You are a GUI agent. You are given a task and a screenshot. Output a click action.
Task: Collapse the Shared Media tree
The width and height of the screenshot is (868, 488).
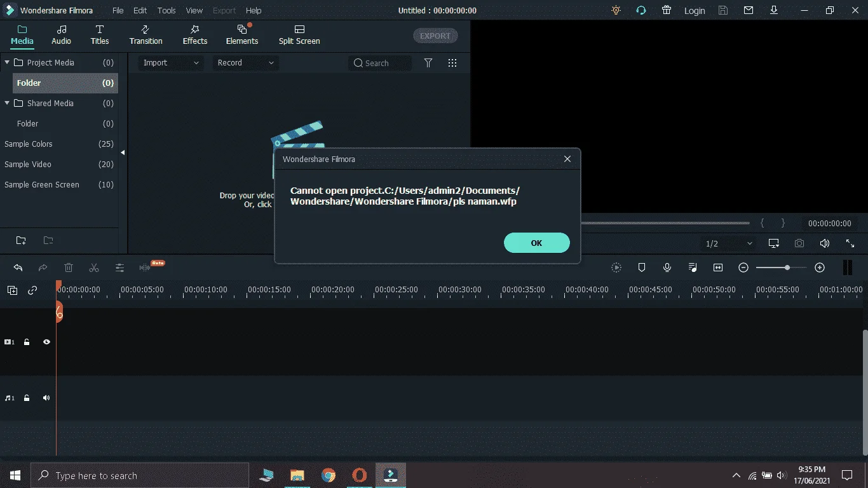coord(7,103)
